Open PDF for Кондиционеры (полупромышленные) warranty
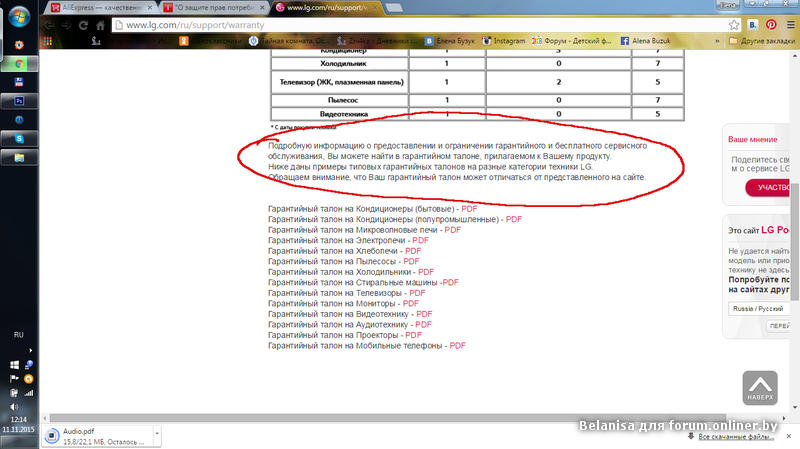 tap(514, 219)
